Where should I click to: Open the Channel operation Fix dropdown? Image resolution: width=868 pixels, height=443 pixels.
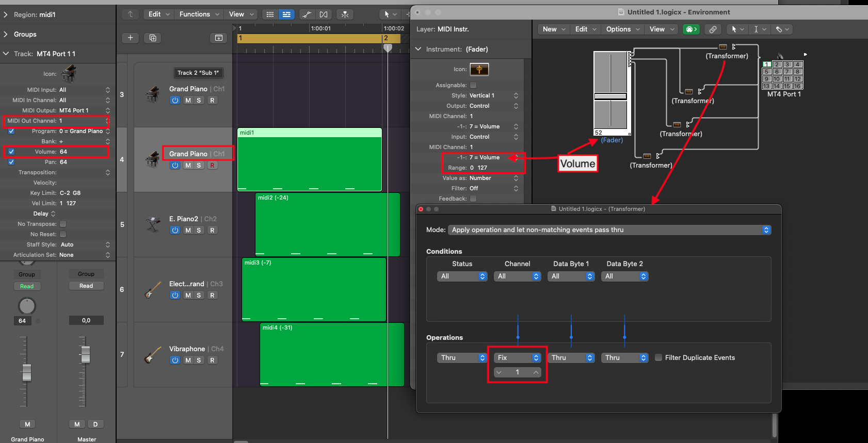click(x=518, y=357)
